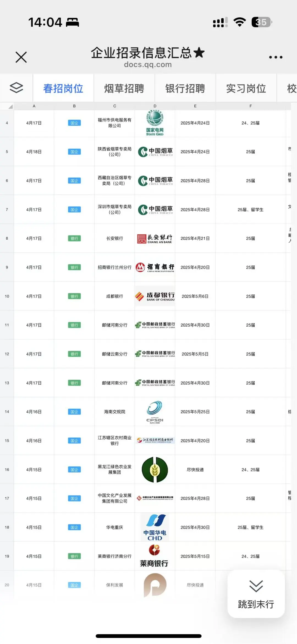Open the three-dot more options menu

pos(276,57)
